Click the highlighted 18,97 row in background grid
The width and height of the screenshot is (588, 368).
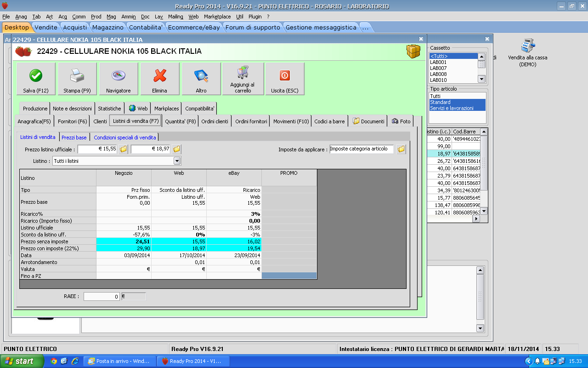pos(455,154)
